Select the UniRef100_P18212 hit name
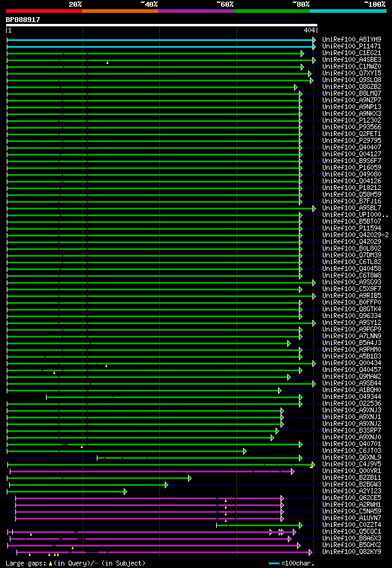This screenshot has width=392, height=568. (x=352, y=187)
